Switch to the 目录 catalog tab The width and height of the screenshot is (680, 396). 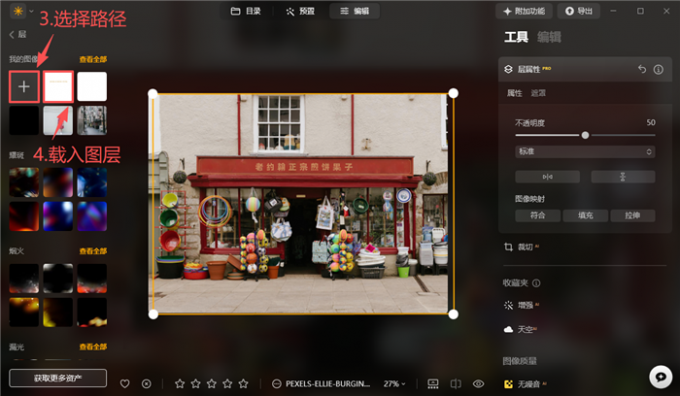(246, 11)
